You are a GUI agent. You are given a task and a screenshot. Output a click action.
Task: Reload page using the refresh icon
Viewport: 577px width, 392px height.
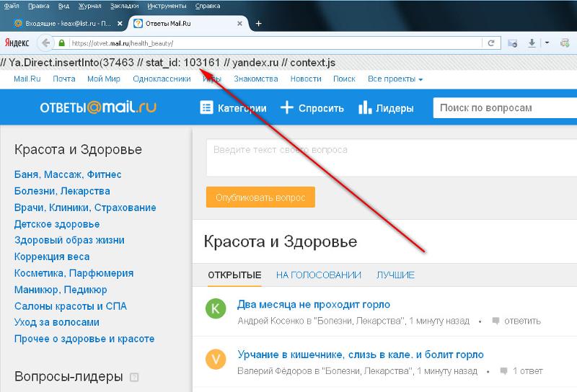pos(491,43)
